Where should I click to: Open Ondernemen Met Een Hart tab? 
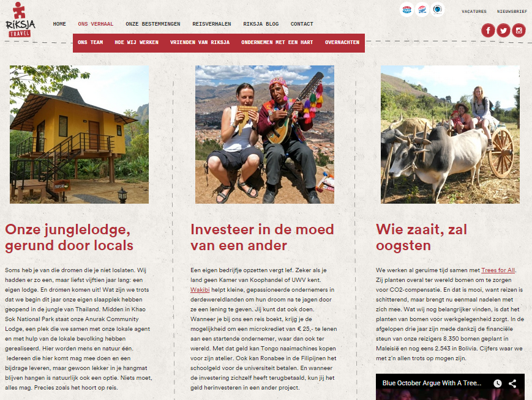277,42
